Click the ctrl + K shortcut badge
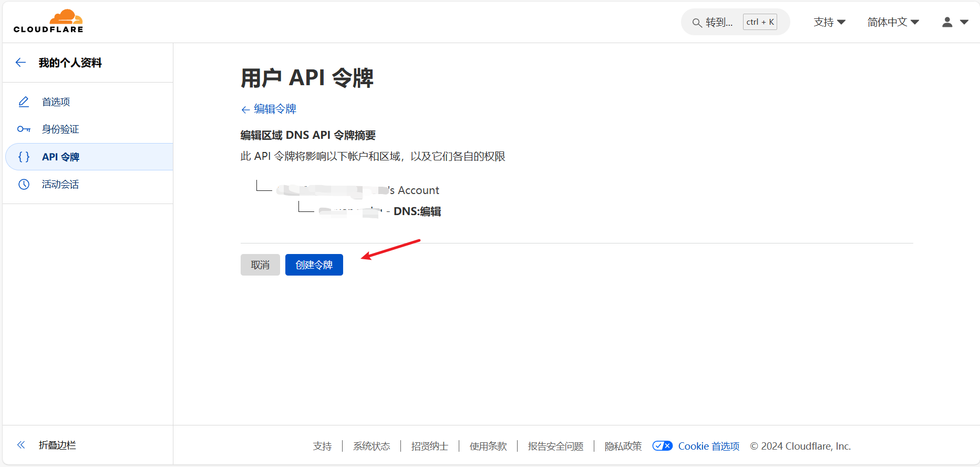980x467 pixels. (x=760, y=22)
